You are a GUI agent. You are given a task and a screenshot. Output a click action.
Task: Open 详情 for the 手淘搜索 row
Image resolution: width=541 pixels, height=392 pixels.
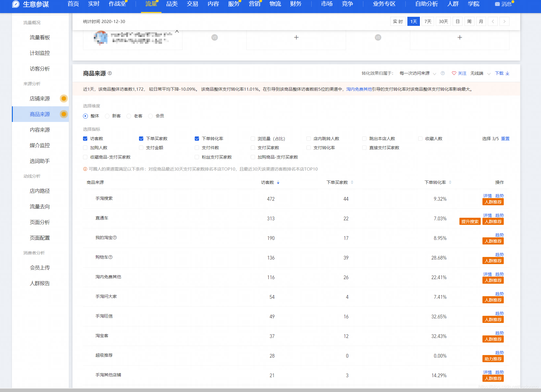487,196
